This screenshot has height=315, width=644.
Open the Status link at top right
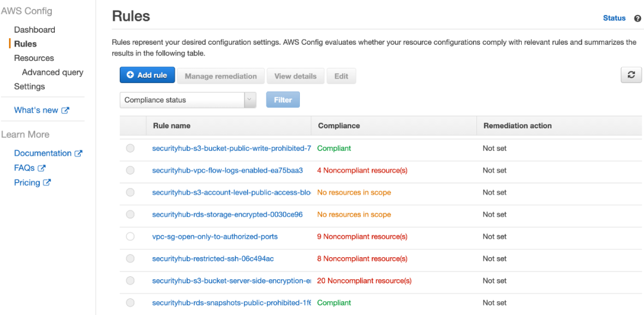(614, 18)
